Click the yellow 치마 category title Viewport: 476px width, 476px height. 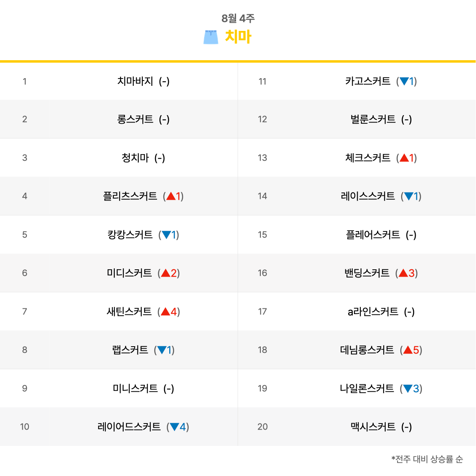pos(238,37)
